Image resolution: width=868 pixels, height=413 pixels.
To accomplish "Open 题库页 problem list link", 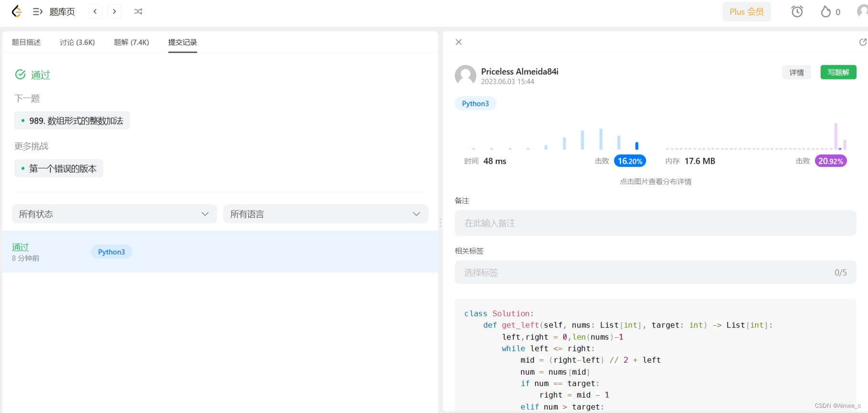I will [62, 11].
